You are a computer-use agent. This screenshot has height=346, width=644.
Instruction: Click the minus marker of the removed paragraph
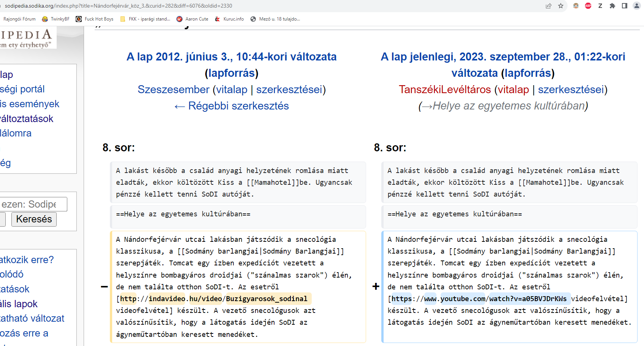pos(105,287)
